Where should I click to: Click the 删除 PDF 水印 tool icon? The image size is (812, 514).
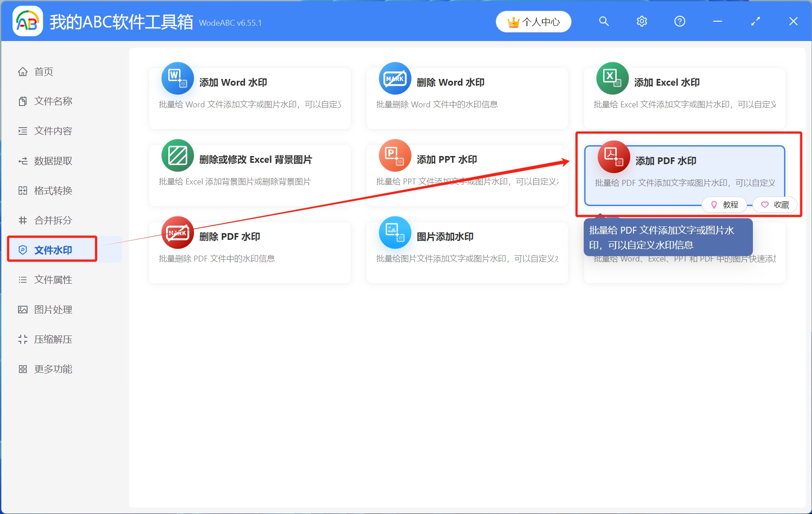pyautogui.click(x=177, y=233)
